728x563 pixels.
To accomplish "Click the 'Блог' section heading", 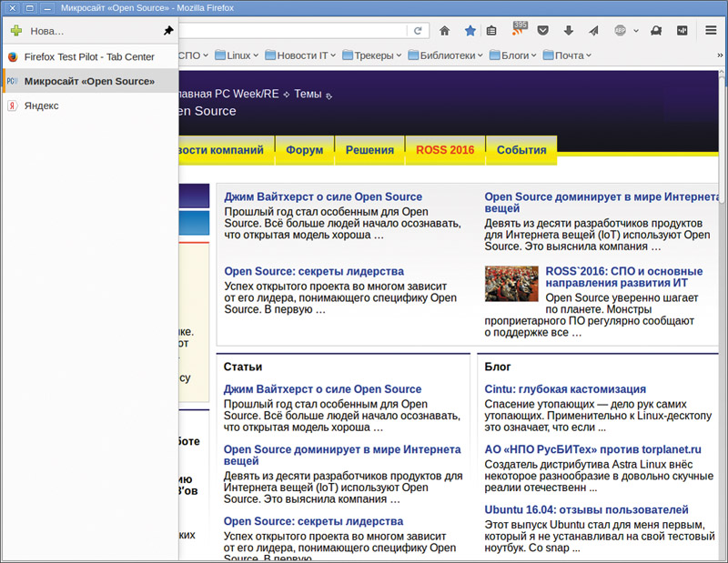I will [498, 367].
